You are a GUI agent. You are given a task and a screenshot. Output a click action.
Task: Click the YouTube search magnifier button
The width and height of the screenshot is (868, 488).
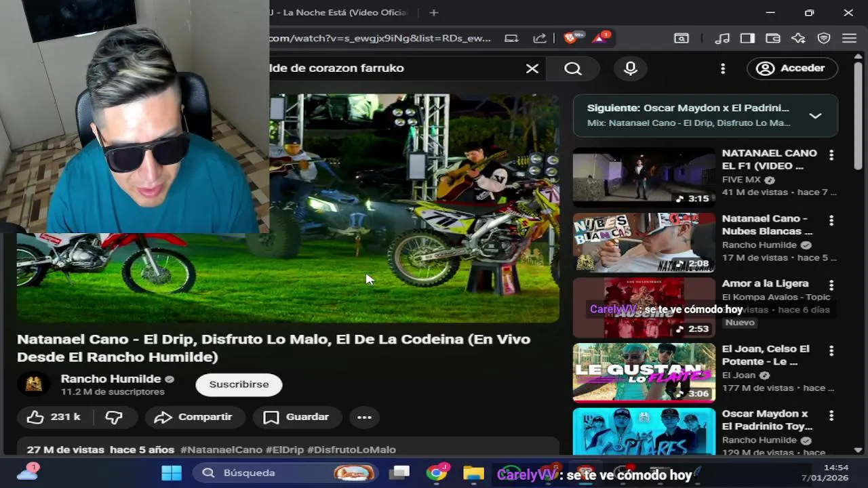point(573,68)
